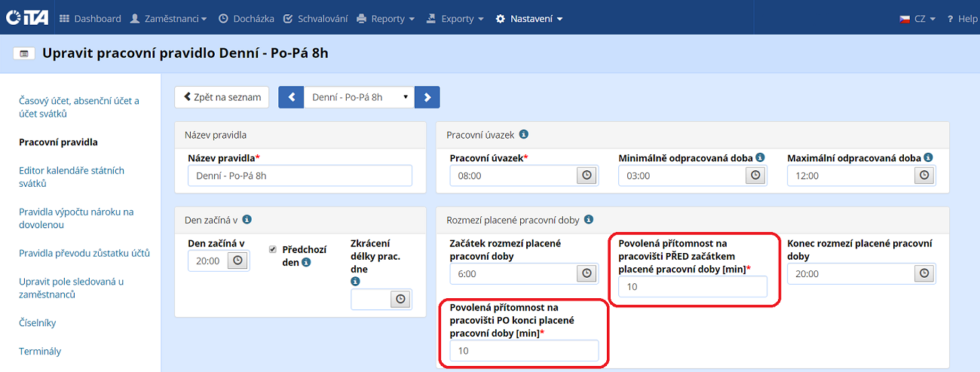Go to next work rule with right arrow
The height and width of the screenshot is (372, 980).
(427, 97)
